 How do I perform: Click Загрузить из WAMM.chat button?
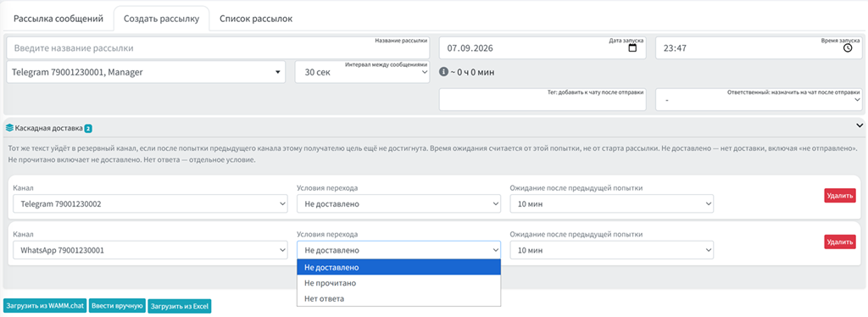[x=45, y=305]
